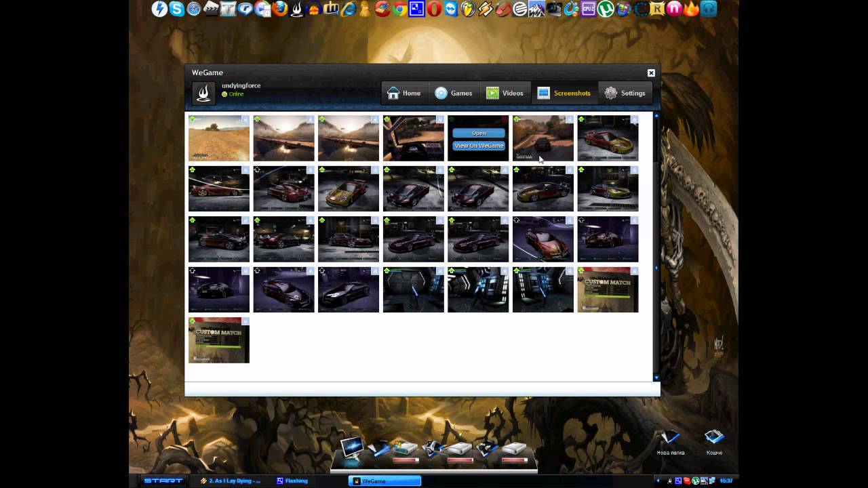Click the Online status label
The width and height of the screenshot is (868, 488).
point(236,94)
